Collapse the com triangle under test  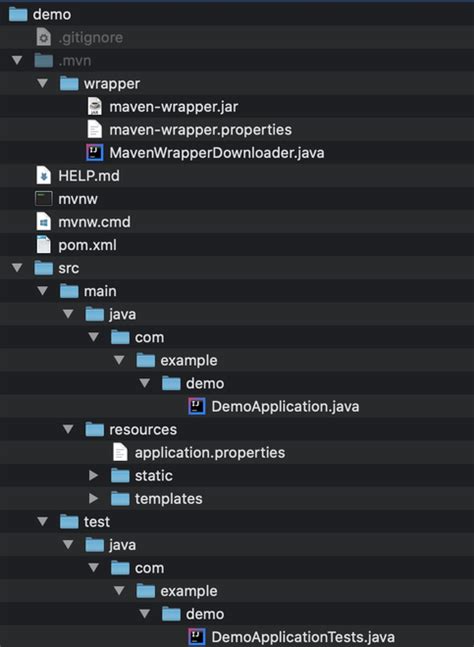[x=94, y=568]
